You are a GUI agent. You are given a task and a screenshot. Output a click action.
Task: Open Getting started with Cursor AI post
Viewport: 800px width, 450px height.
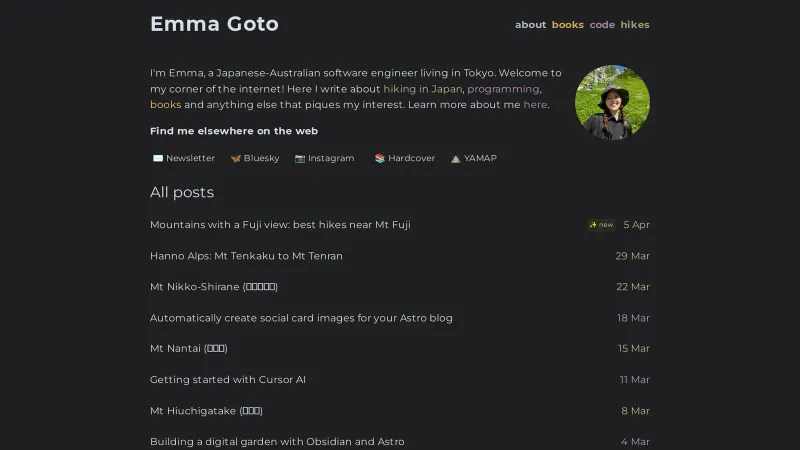click(x=228, y=380)
